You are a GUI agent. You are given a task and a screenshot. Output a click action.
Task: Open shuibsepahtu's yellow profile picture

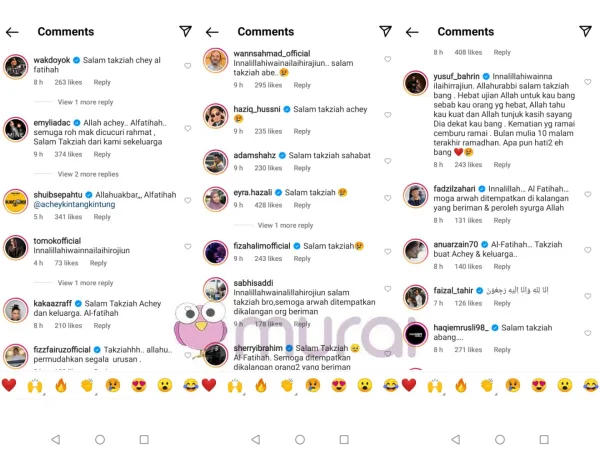[16, 201]
